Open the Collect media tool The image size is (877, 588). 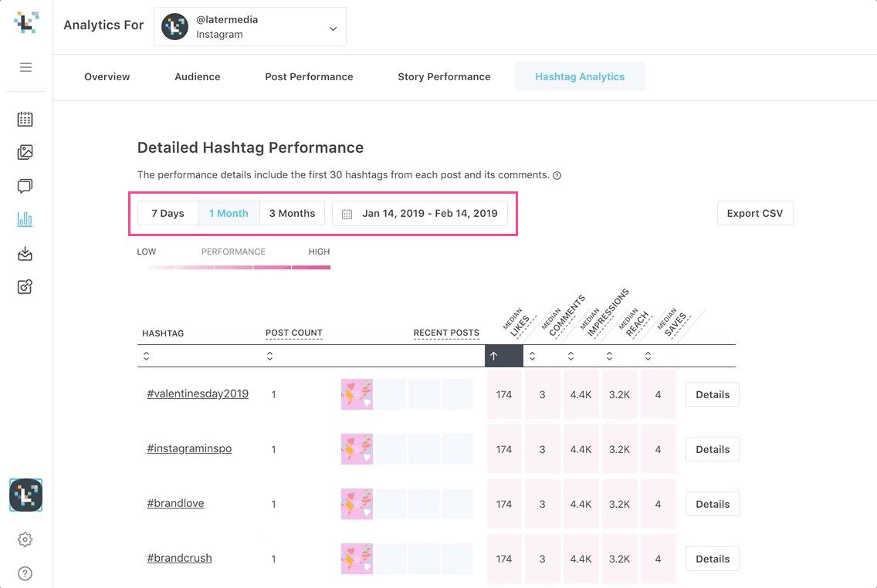tap(25, 253)
